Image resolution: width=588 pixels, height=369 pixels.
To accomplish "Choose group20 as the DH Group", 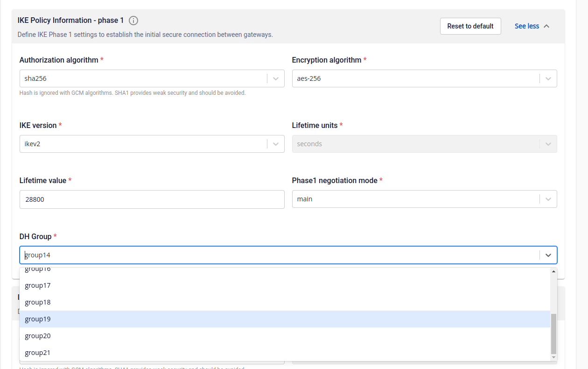I will click(38, 336).
